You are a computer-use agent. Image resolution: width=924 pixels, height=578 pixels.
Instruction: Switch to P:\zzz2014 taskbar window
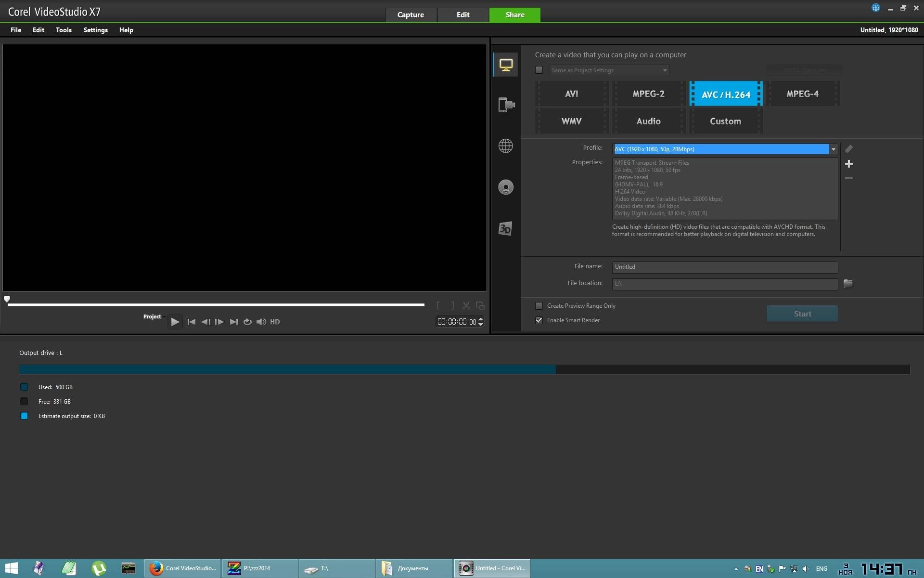point(260,568)
